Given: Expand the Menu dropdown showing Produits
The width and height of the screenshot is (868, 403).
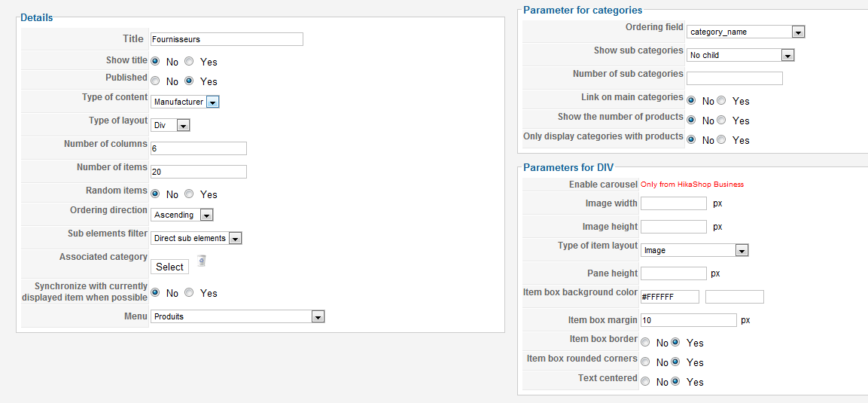Looking at the screenshot, I should (x=237, y=316).
